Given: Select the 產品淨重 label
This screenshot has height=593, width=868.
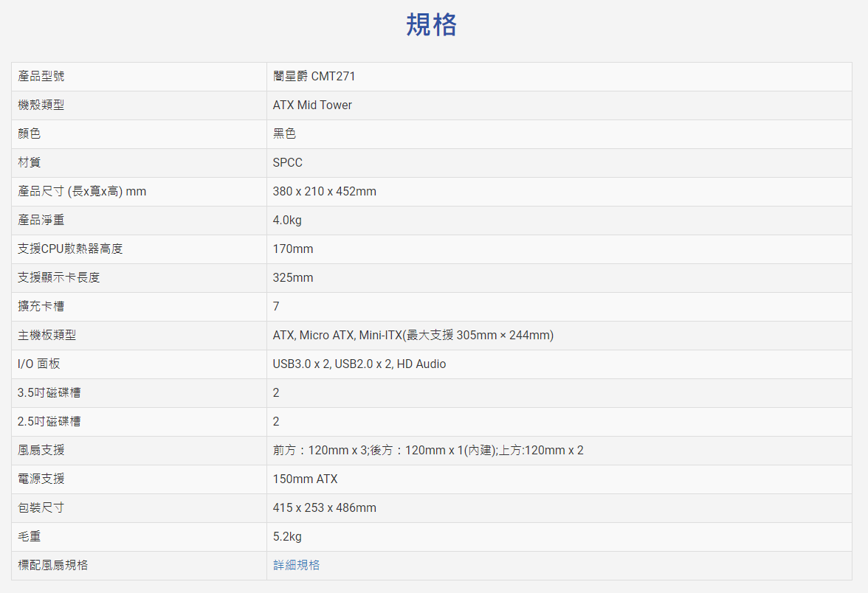Looking at the screenshot, I should 41,220.
